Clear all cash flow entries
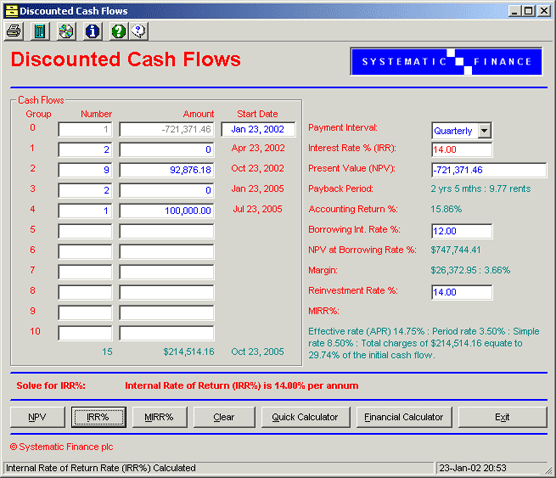This screenshot has height=478, width=556. pyautogui.click(x=224, y=417)
